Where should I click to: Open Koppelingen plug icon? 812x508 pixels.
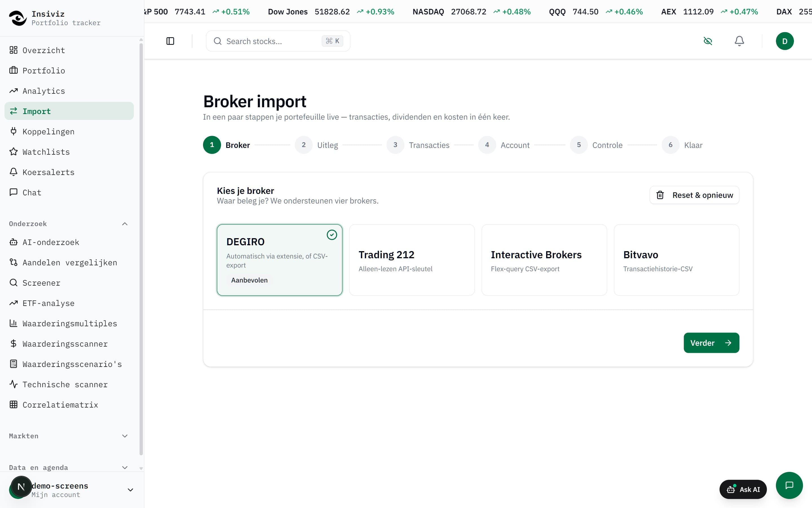[14, 131]
